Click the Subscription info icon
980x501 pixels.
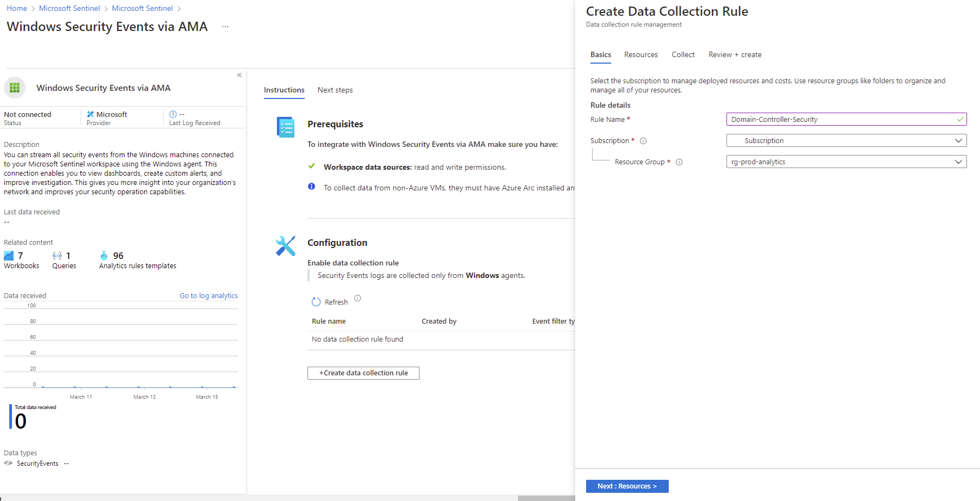point(643,141)
